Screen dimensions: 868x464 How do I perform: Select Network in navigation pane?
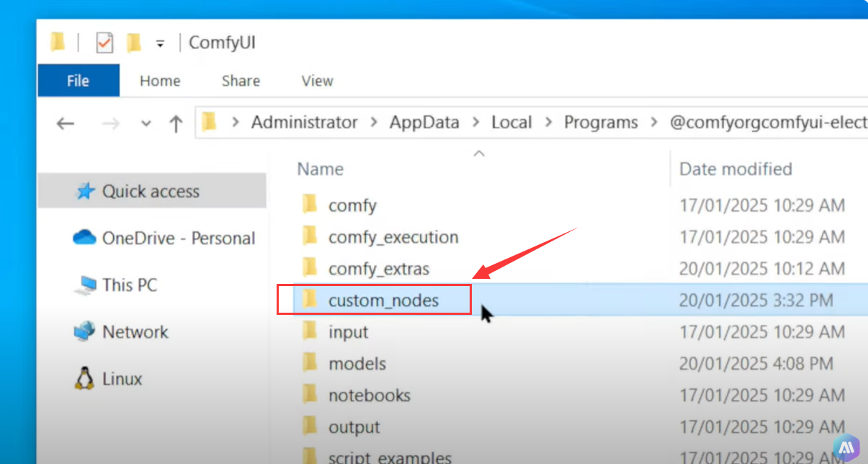(121, 332)
